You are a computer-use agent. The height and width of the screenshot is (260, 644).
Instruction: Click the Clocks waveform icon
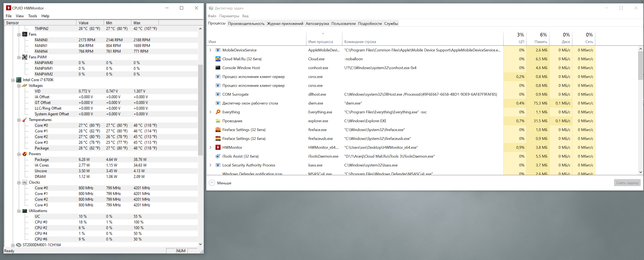tap(25, 182)
